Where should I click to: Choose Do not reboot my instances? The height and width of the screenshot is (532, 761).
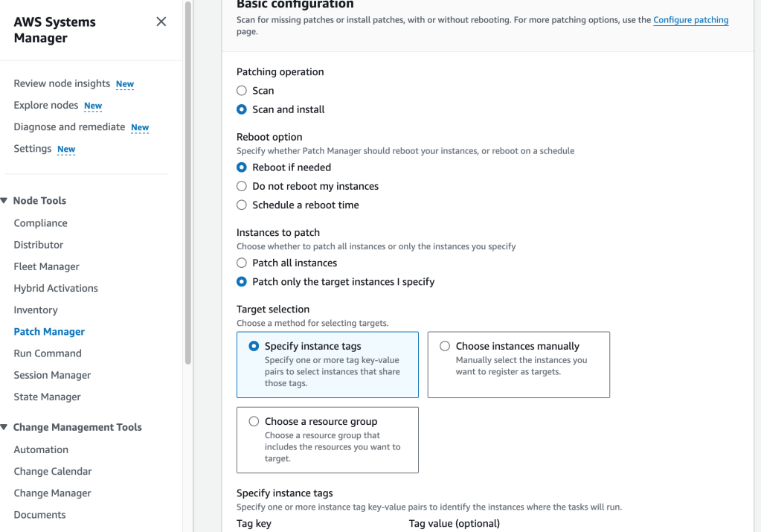[x=242, y=186]
